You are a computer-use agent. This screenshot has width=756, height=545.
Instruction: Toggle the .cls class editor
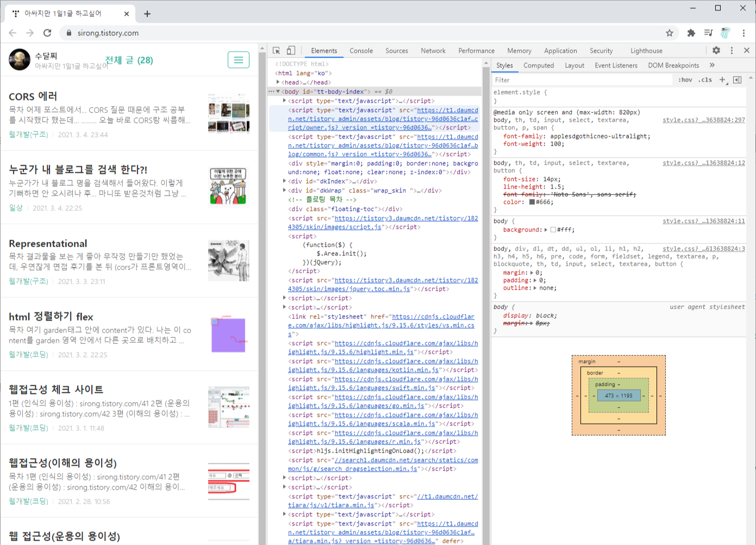coord(705,80)
